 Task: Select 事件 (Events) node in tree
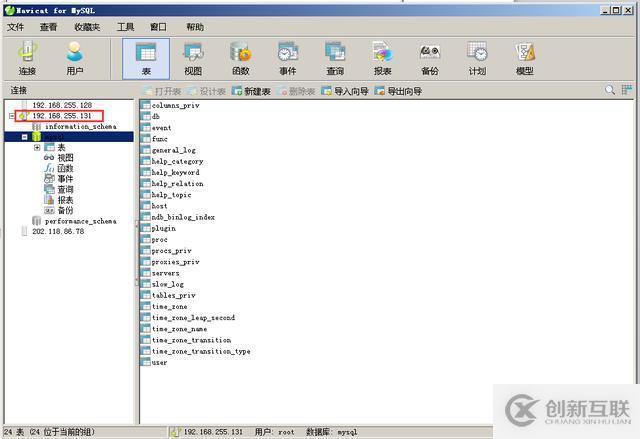[65, 179]
